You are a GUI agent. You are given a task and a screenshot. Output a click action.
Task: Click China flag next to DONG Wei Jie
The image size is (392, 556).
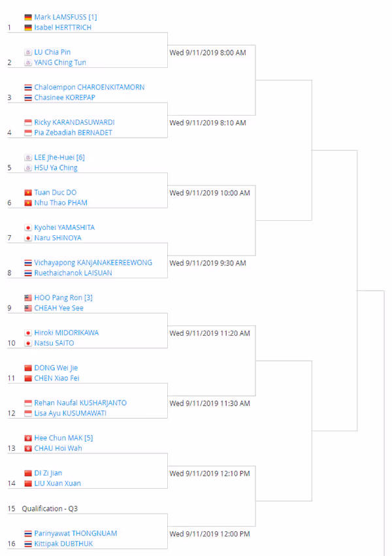click(28, 368)
